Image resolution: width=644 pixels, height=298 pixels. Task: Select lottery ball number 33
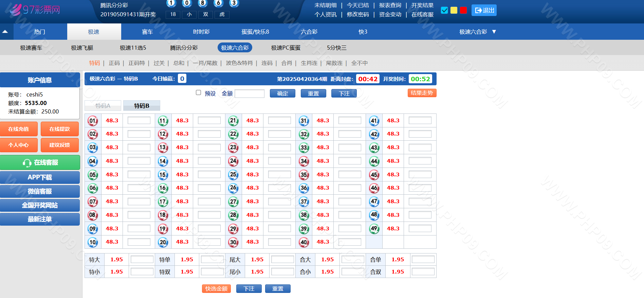(303, 147)
